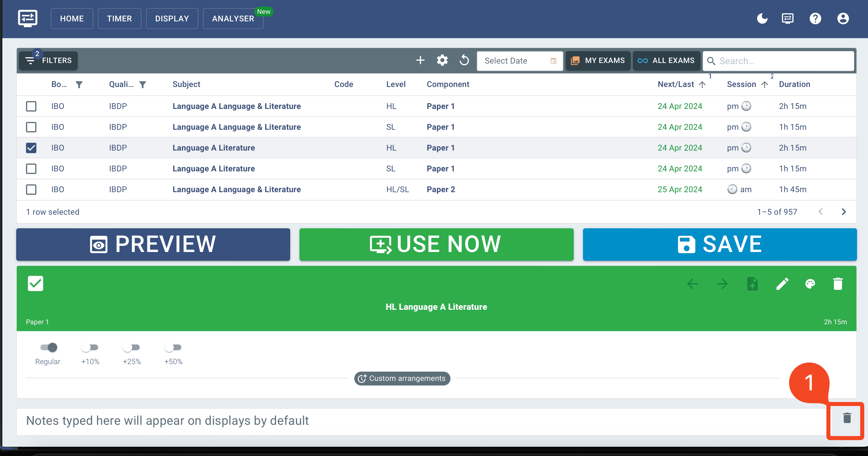Image resolution: width=868 pixels, height=456 pixels.
Task: Open the Custom arrangements menu
Action: [x=401, y=379]
